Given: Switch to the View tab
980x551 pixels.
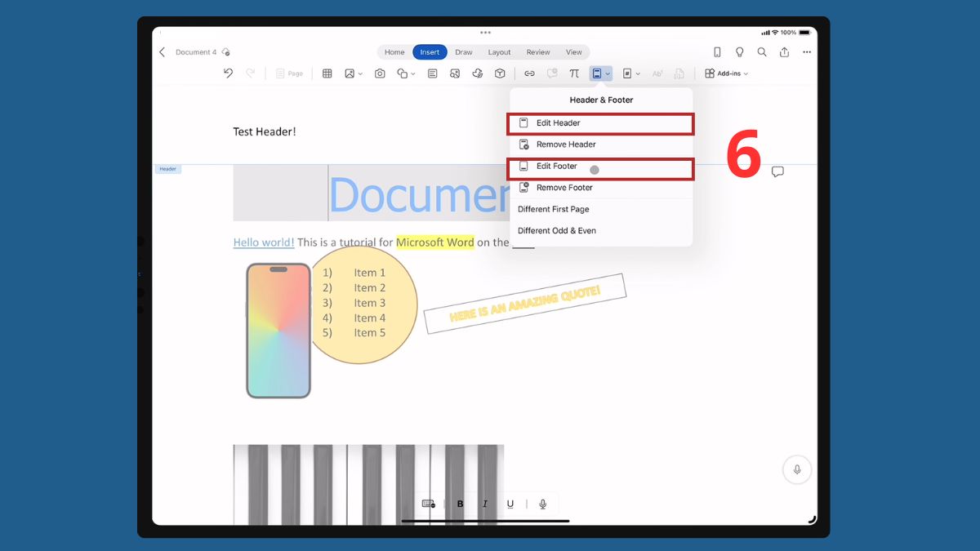Looking at the screenshot, I should (x=574, y=52).
